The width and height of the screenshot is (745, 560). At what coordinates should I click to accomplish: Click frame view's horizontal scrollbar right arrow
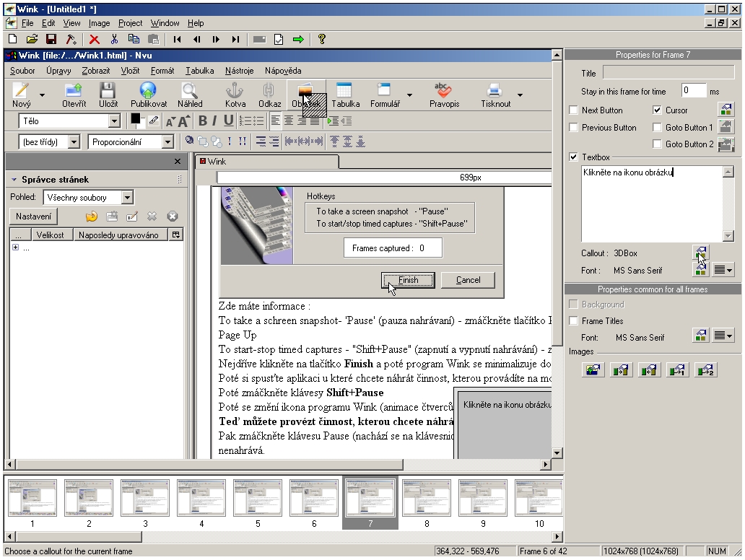click(x=546, y=464)
